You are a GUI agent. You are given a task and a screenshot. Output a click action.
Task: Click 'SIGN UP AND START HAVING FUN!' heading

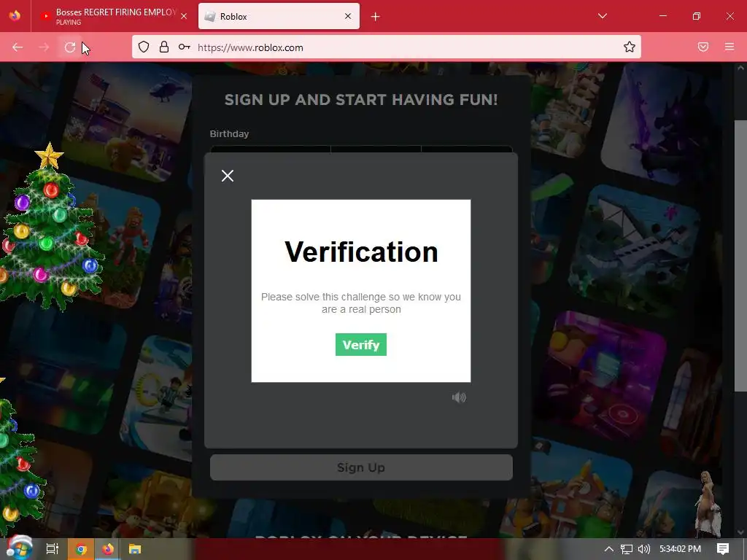(361, 99)
